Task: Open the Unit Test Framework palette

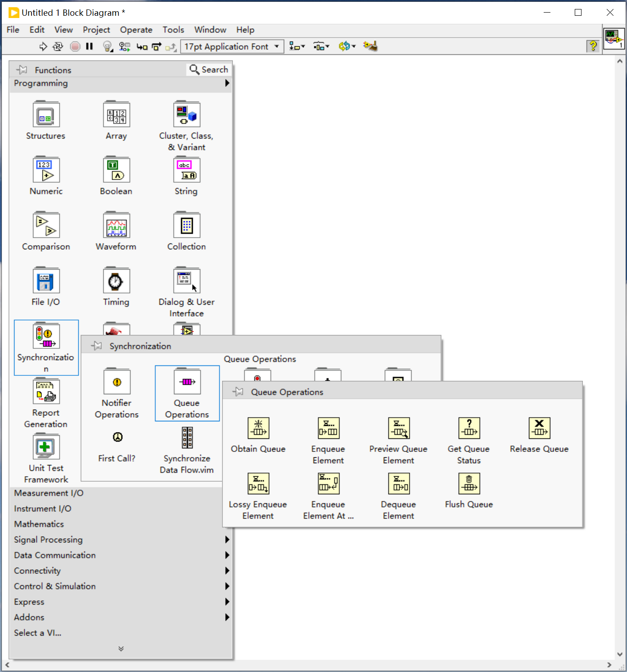Action: (x=46, y=458)
